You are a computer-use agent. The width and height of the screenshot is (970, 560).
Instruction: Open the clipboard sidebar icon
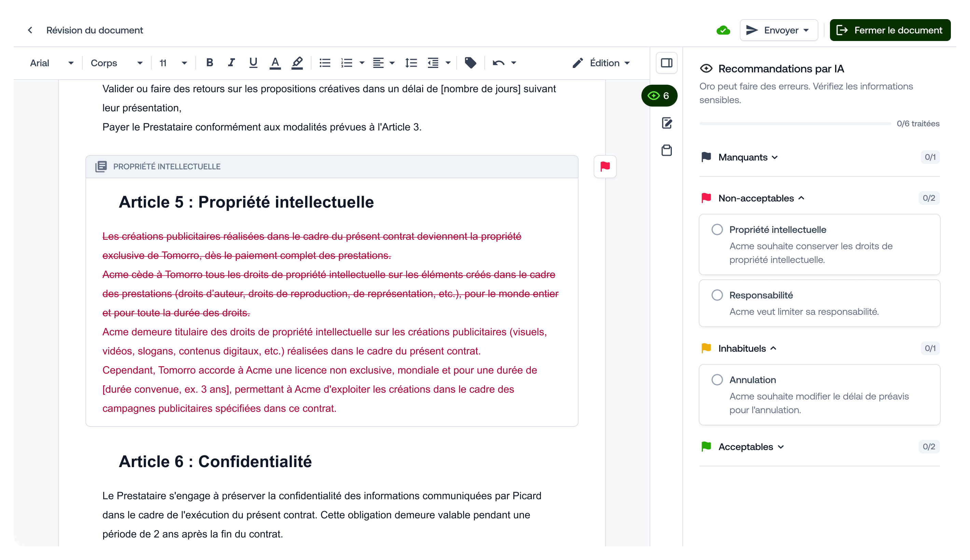667,150
